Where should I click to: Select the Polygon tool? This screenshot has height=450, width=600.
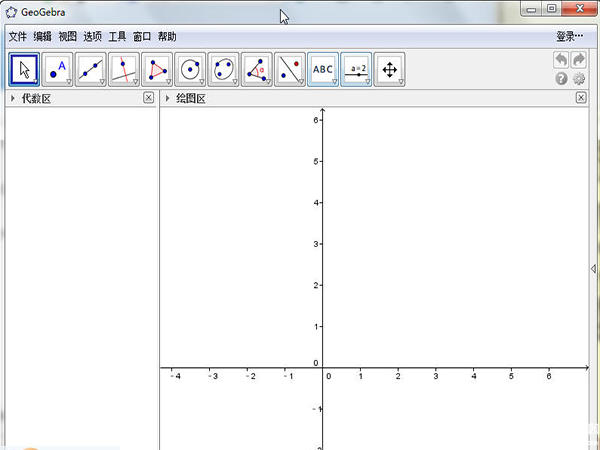157,69
